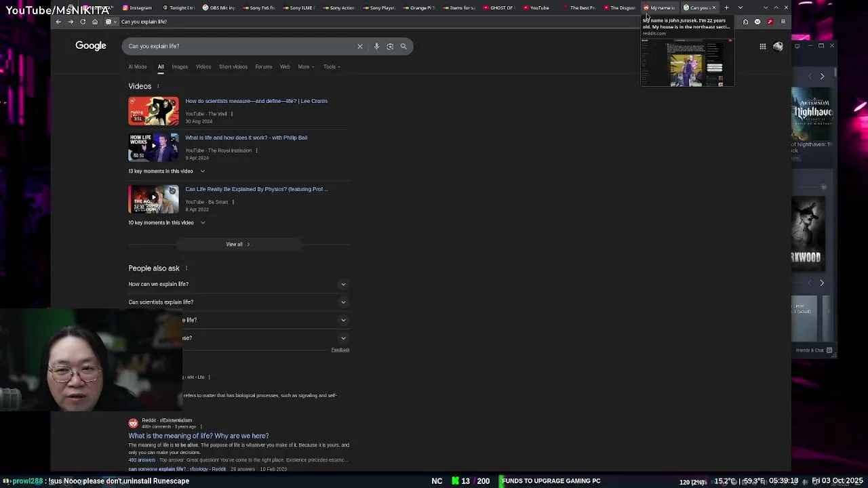Image resolution: width=868 pixels, height=488 pixels.
Task: Open browser hamburger menu
Action: click(783, 22)
